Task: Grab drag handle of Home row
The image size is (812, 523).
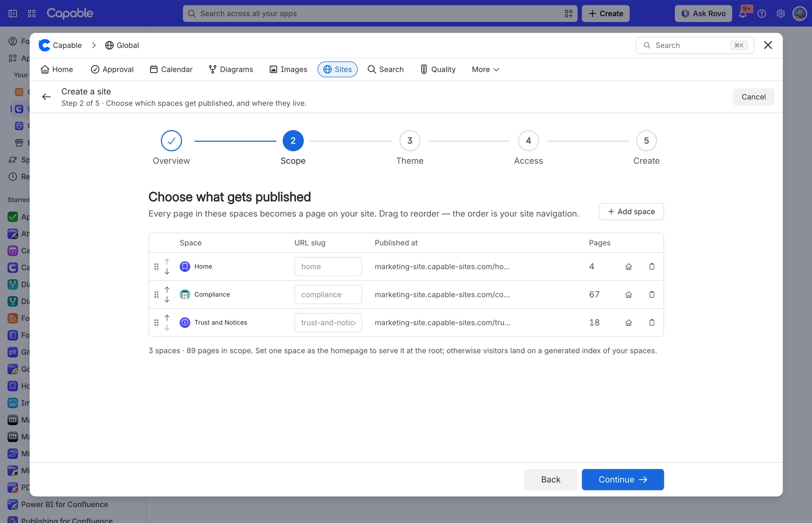Action: (x=156, y=267)
